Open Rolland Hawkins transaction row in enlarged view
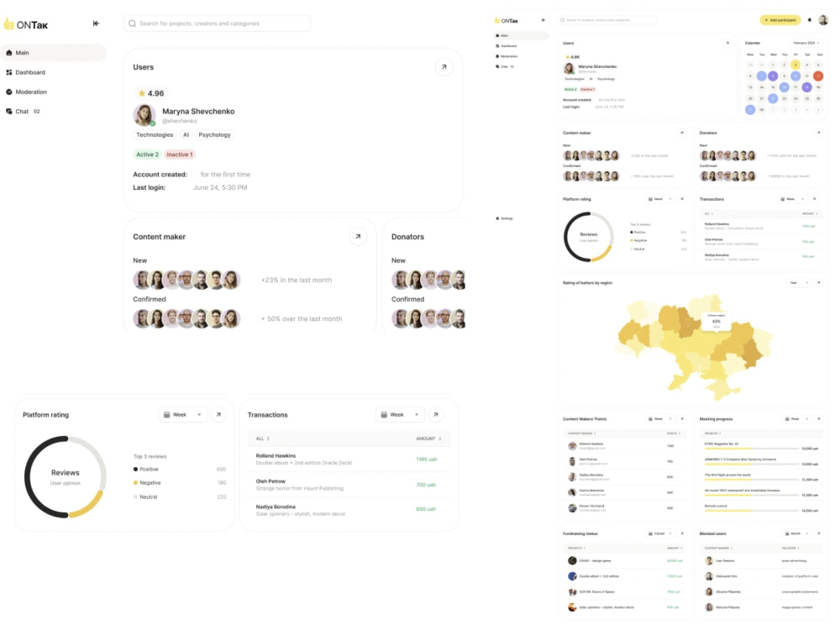The width and height of the screenshot is (840, 630). coord(349,459)
